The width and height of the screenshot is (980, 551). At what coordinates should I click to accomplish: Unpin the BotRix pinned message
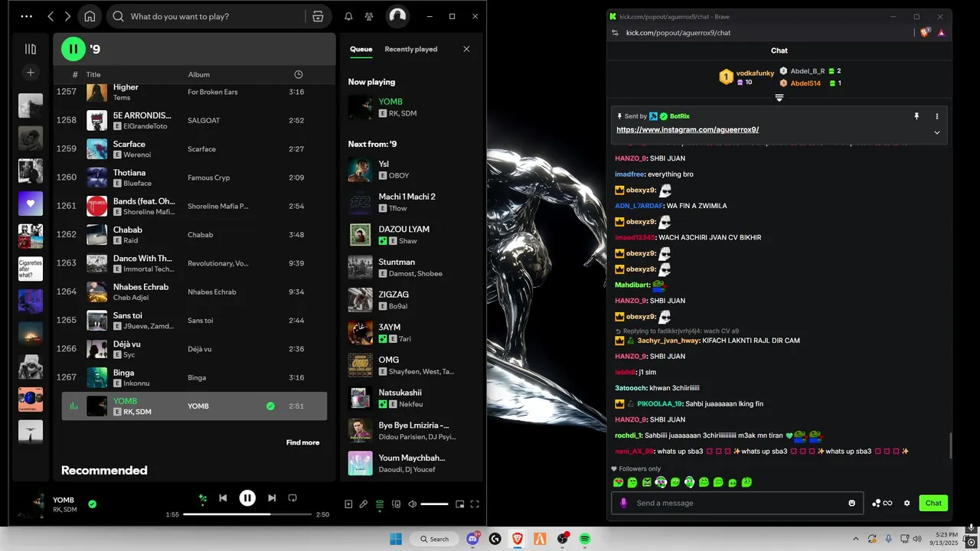pyautogui.click(x=916, y=116)
